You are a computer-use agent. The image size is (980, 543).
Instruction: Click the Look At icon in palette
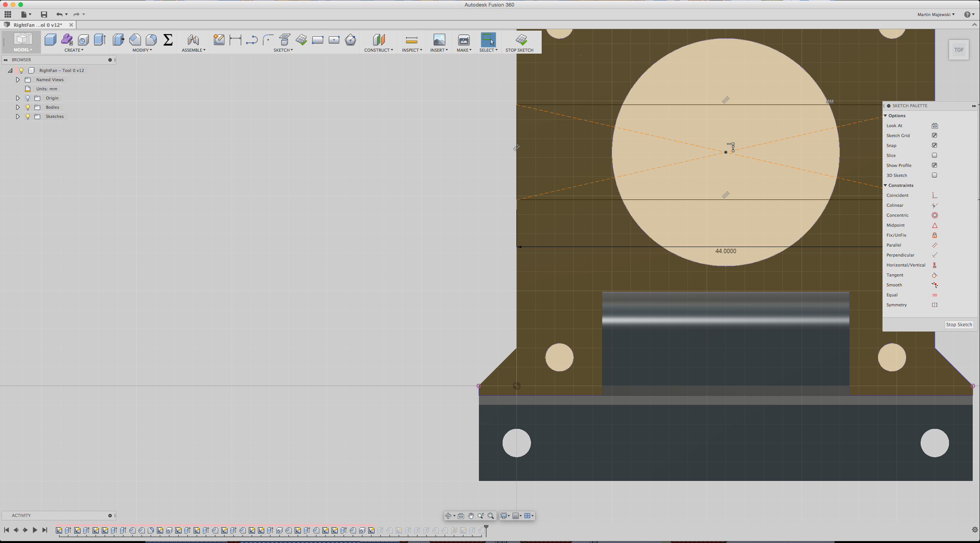934,126
